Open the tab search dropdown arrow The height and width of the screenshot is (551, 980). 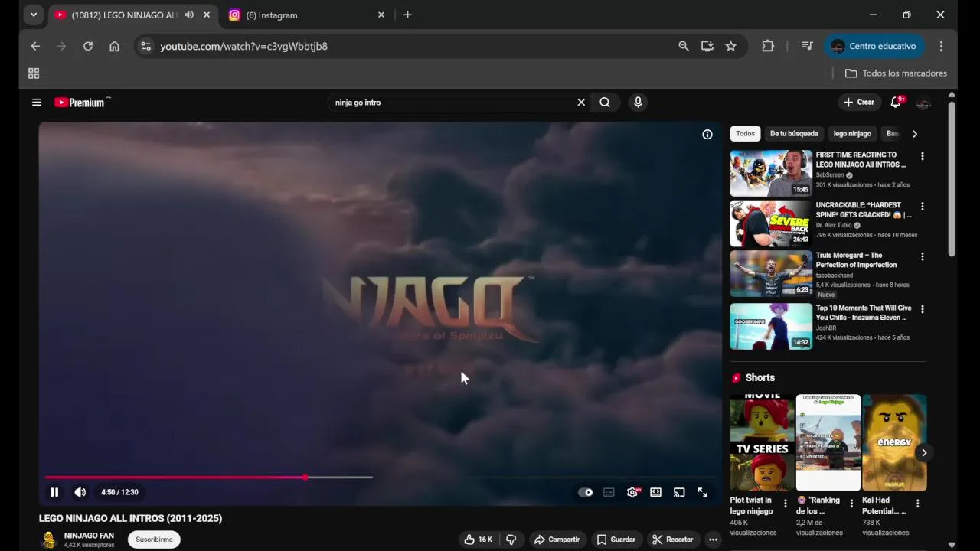33,15
